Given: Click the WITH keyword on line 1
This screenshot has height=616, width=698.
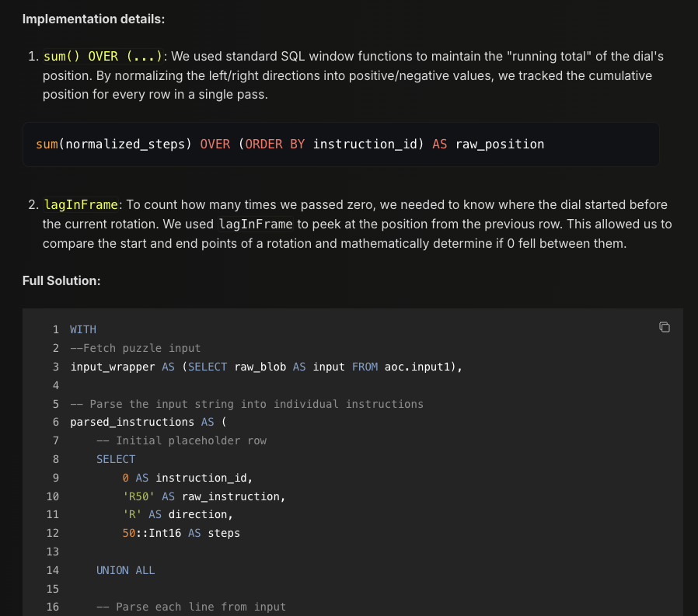Looking at the screenshot, I should pos(82,329).
